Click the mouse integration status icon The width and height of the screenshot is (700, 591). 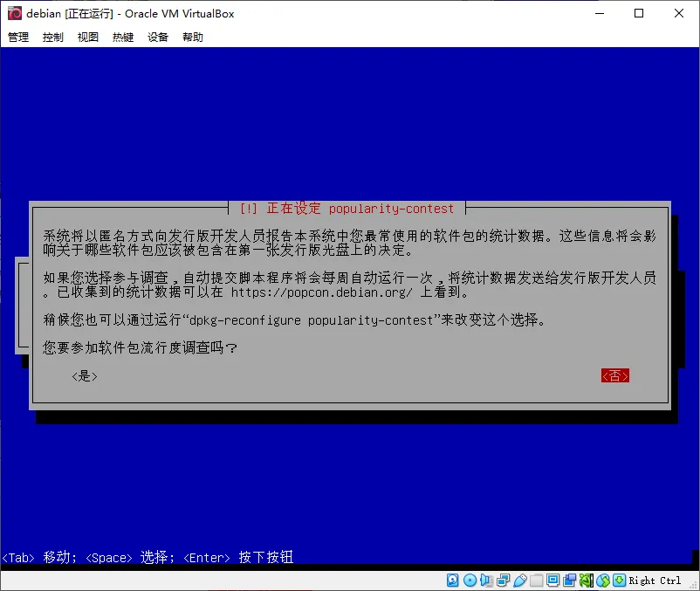(x=602, y=581)
